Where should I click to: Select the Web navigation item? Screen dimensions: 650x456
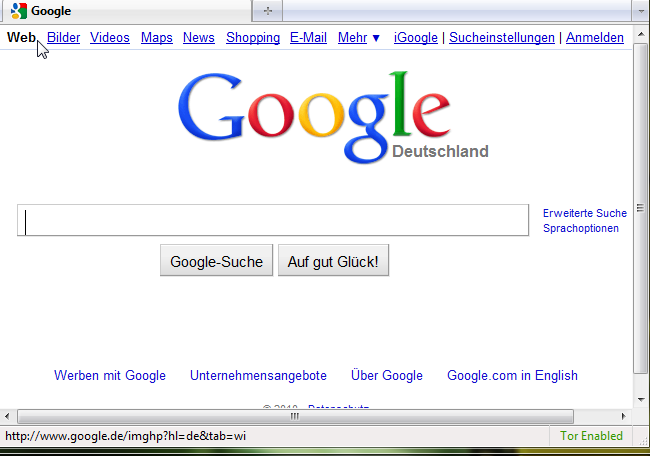[x=21, y=37]
